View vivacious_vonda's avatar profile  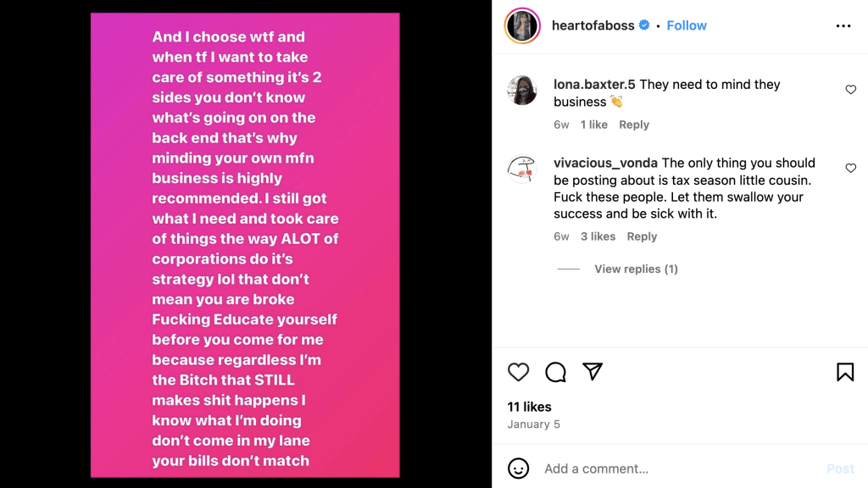tap(522, 169)
